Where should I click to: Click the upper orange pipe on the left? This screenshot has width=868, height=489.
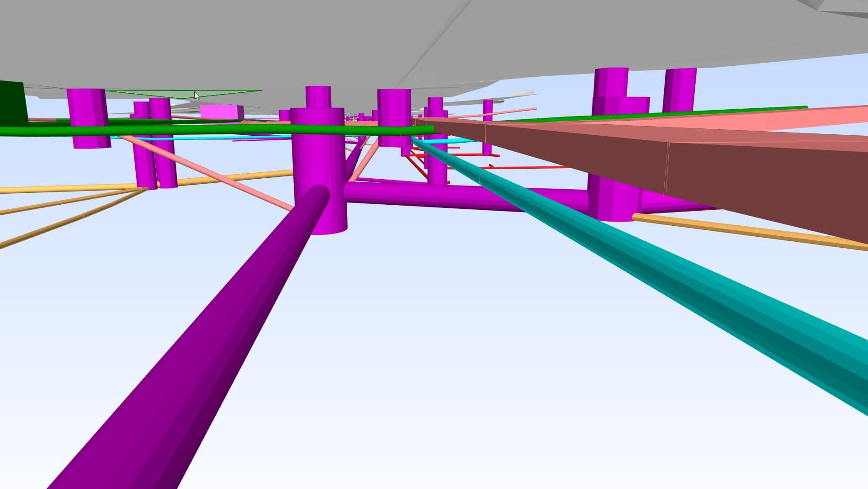69,188
